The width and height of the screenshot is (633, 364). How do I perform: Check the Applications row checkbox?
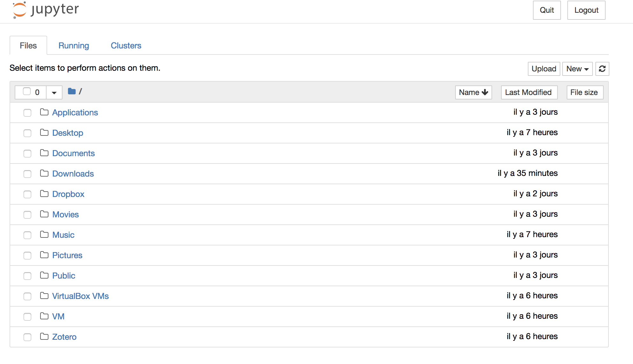(x=27, y=113)
